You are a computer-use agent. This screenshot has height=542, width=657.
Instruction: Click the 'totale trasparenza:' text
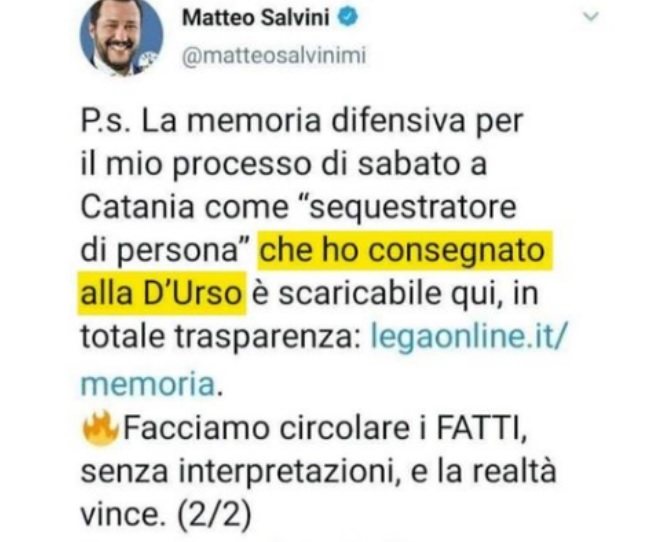(x=220, y=336)
